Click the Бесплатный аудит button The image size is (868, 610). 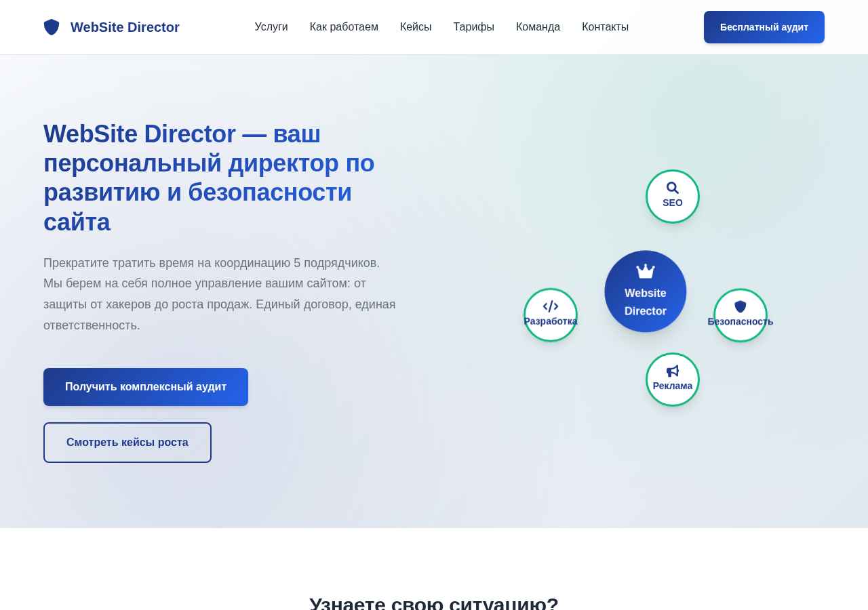click(x=764, y=27)
